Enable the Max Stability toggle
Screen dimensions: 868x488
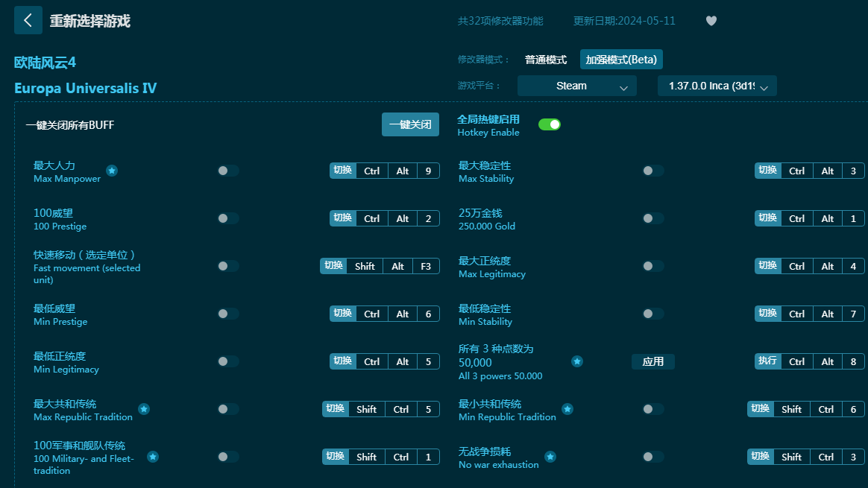pyautogui.click(x=653, y=171)
